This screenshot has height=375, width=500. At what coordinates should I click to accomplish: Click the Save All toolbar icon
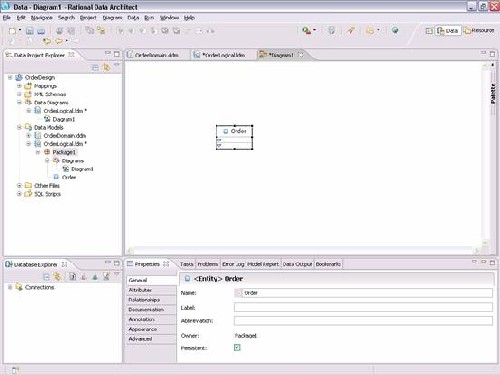pos(41,31)
